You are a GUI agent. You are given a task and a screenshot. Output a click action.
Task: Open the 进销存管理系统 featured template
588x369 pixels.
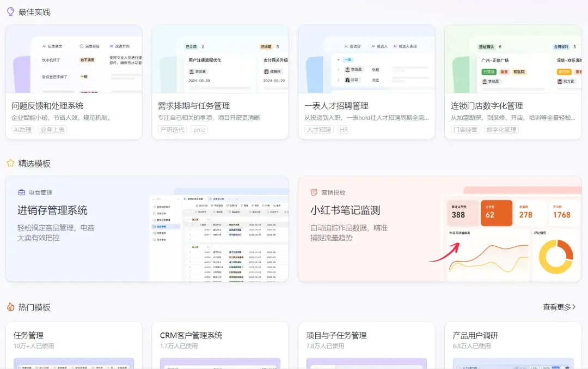pos(147,229)
